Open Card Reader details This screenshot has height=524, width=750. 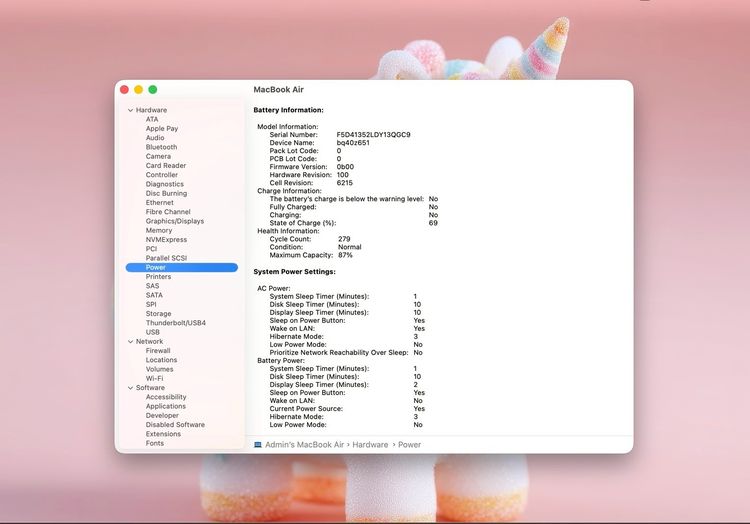165,165
